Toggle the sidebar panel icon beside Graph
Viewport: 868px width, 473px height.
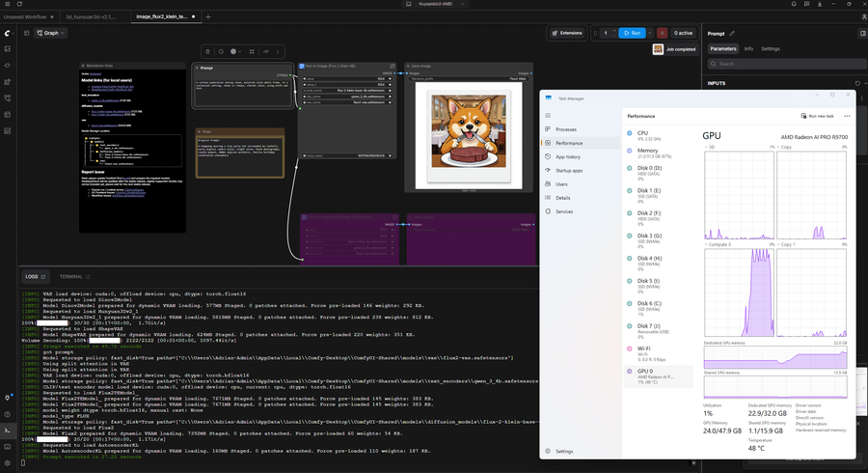[x=27, y=33]
